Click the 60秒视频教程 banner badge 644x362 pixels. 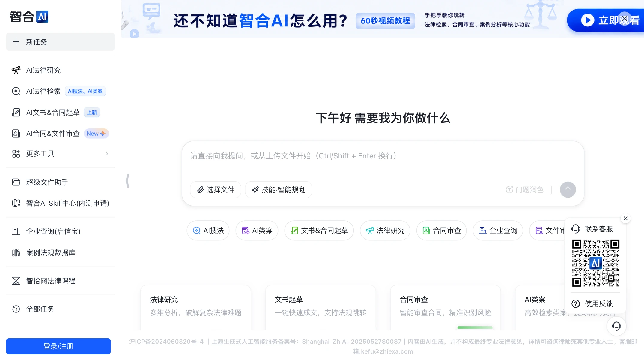[385, 21]
